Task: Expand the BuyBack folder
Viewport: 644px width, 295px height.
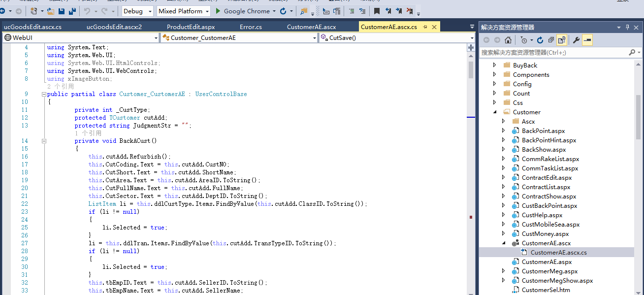Action: (495, 65)
